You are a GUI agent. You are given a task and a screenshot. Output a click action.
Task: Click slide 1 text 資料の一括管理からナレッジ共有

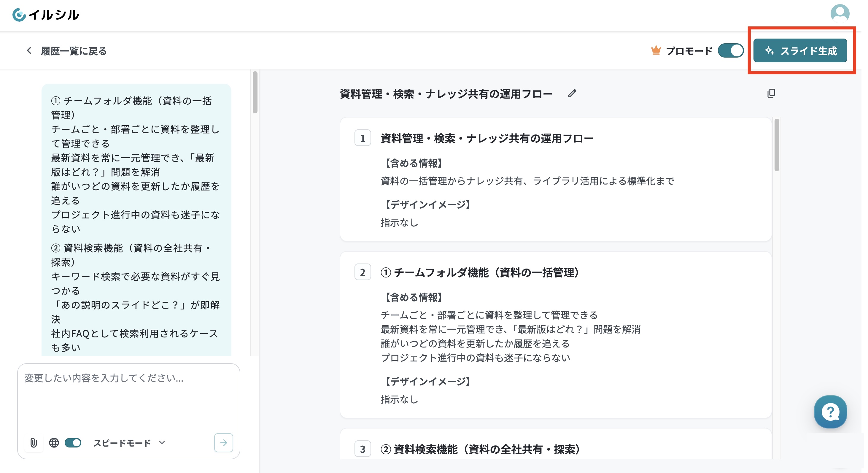click(x=527, y=181)
